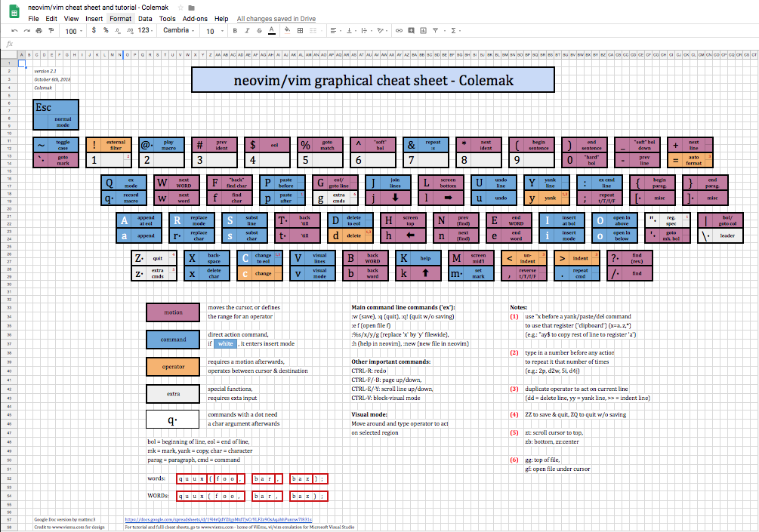Select the blue 'command' legend cell
This screenshot has width=759, height=532.
(x=173, y=340)
